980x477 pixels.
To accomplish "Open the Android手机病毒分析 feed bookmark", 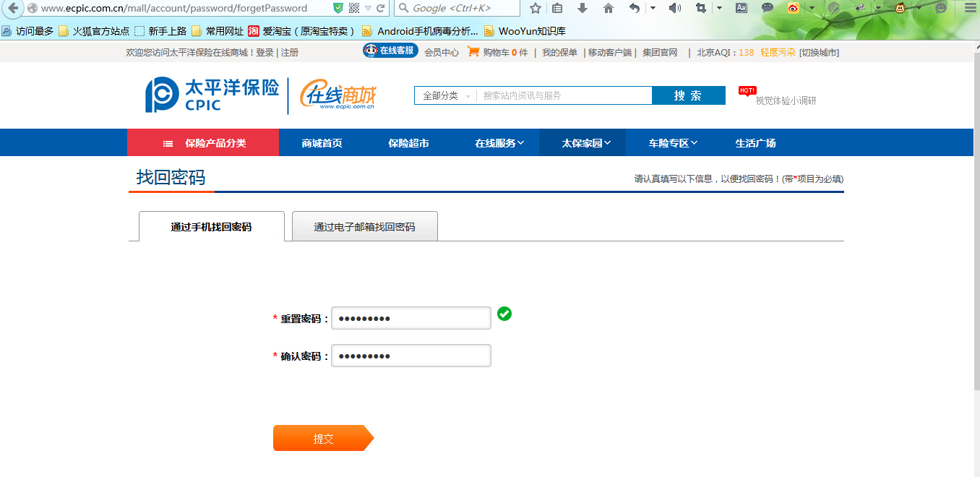I will pyautogui.click(x=420, y=31).
